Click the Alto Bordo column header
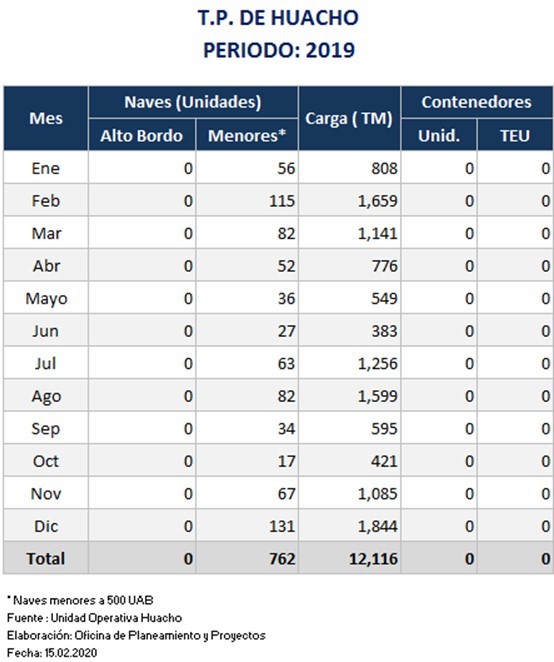Image resolution: width=554 pixels, height=662 pixels. tap(142, 135)
